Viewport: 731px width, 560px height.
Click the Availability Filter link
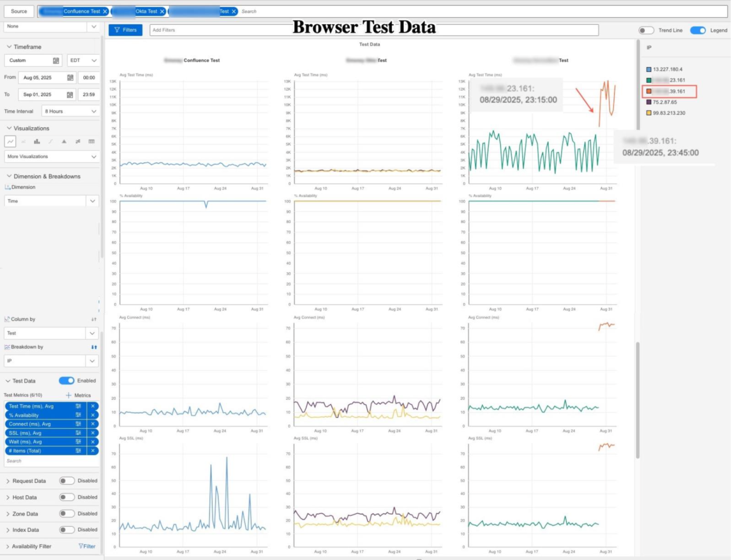point(87,546)
